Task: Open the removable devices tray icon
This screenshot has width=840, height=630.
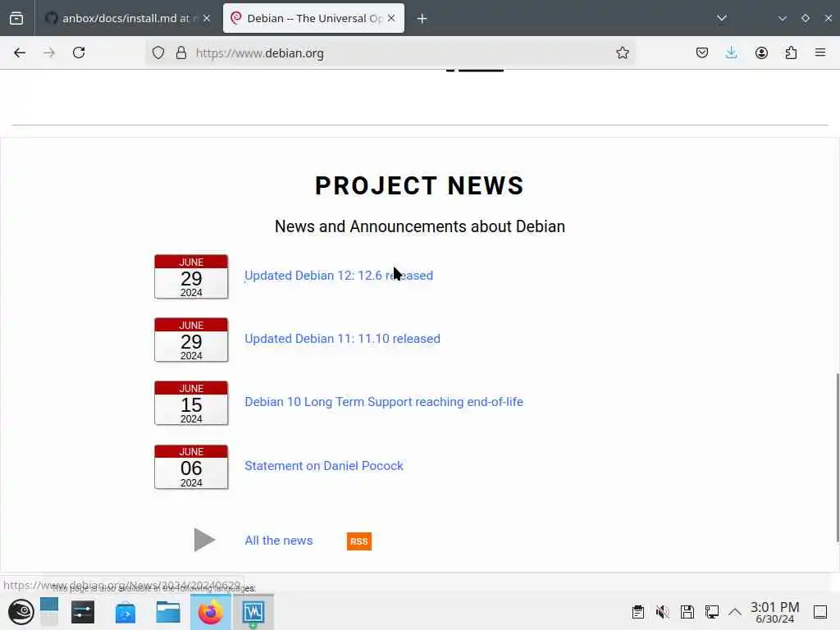Action: click(x=687, y=612)
